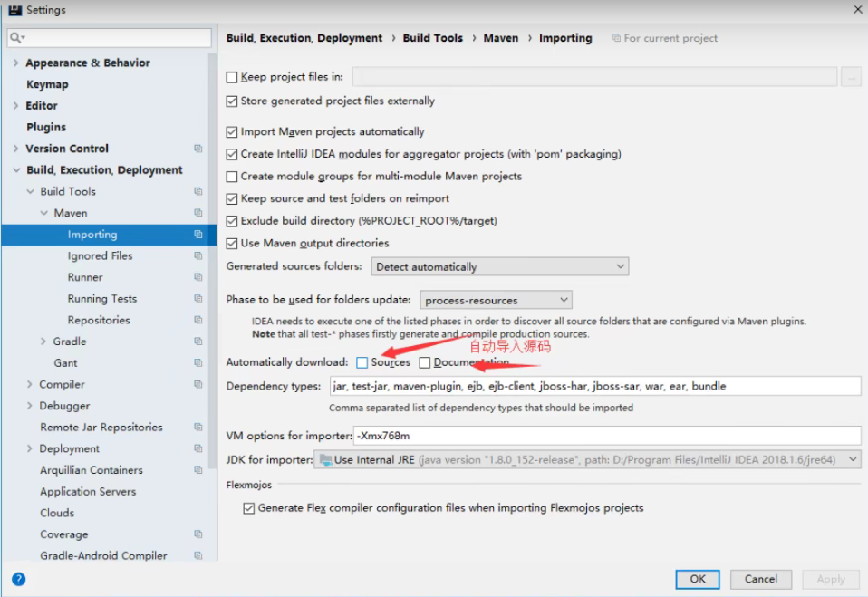Click project-level icon next to Running Tests

click(x=198, y=298)
